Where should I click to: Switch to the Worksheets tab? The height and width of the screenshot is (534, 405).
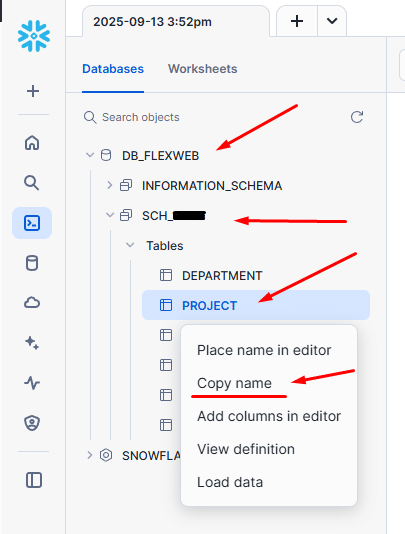pos(202,69)
